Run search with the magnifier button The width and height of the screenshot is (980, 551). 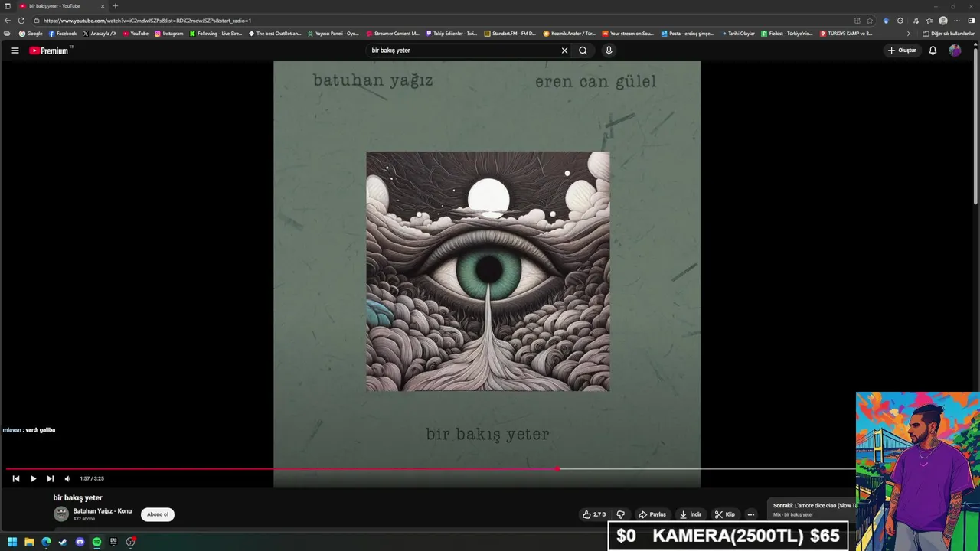point(583,51)
